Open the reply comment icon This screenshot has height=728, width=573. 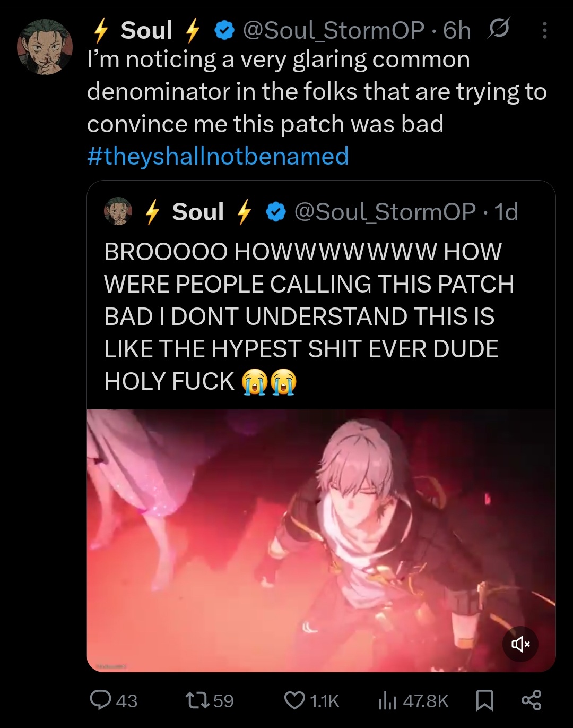pyautogui.click(x=100, y=700)
